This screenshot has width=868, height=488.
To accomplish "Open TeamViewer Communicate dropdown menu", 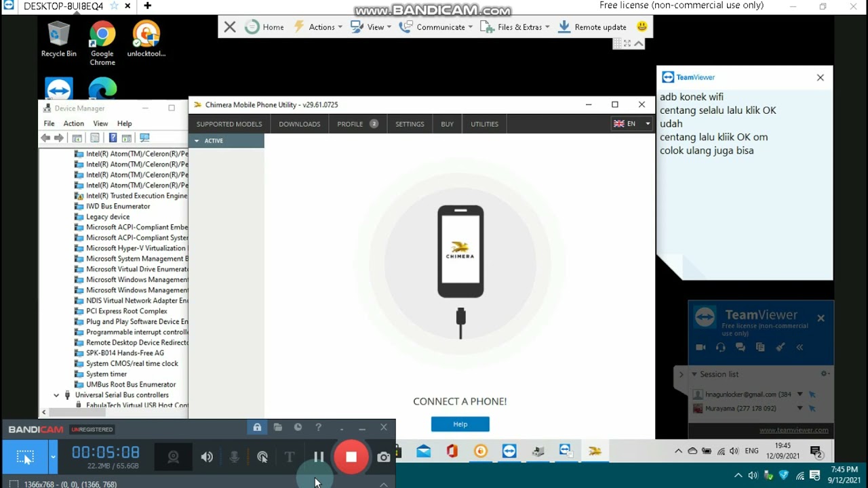I will [x=436, y=27].
